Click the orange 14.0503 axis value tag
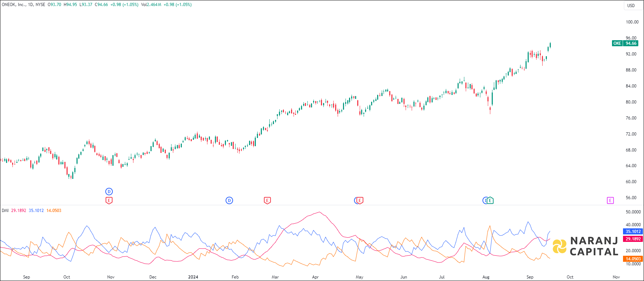This screenshot has width=644, height=281. pyautogui.click(x=633, y=259)
